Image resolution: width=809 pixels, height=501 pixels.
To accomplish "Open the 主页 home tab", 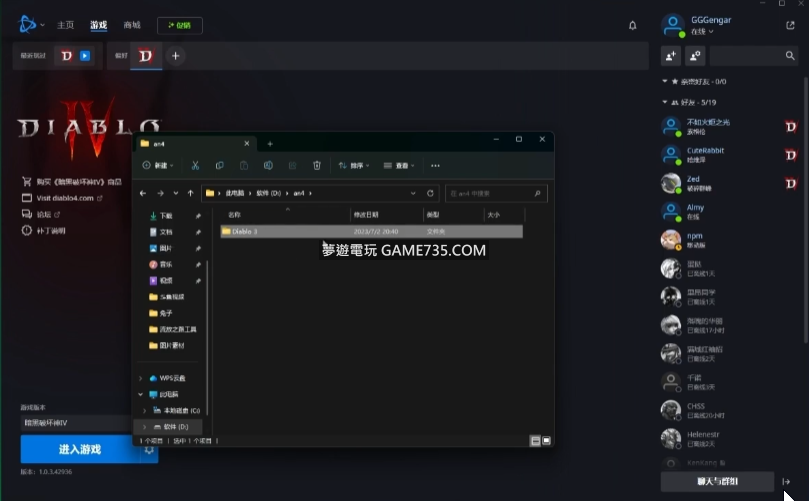I will [x=66, y=25].
